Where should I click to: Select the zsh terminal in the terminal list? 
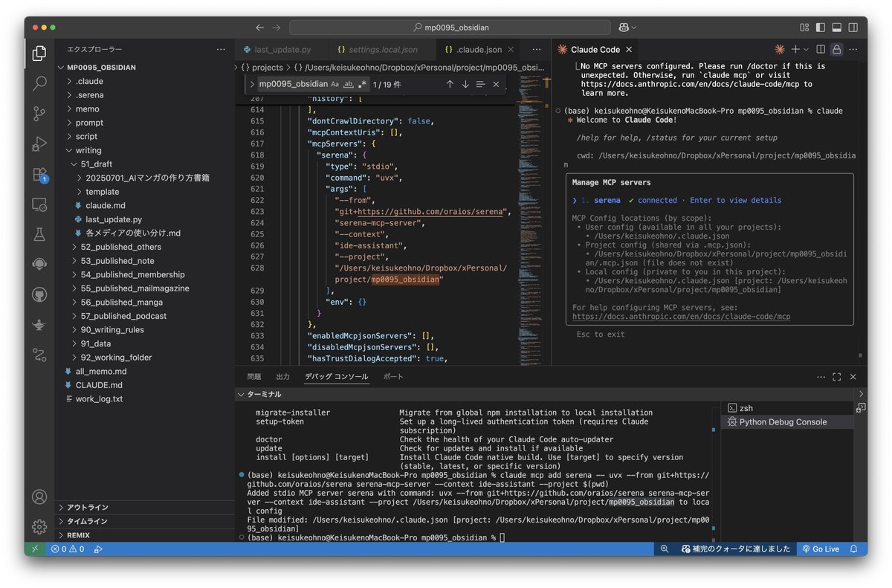pyautogui.click(x=746, y=407)
